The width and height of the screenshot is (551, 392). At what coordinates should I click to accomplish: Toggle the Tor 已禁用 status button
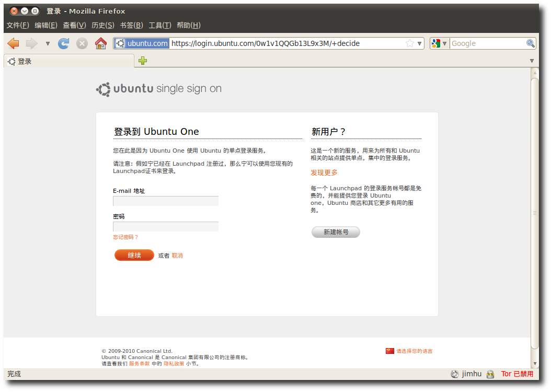517,374
